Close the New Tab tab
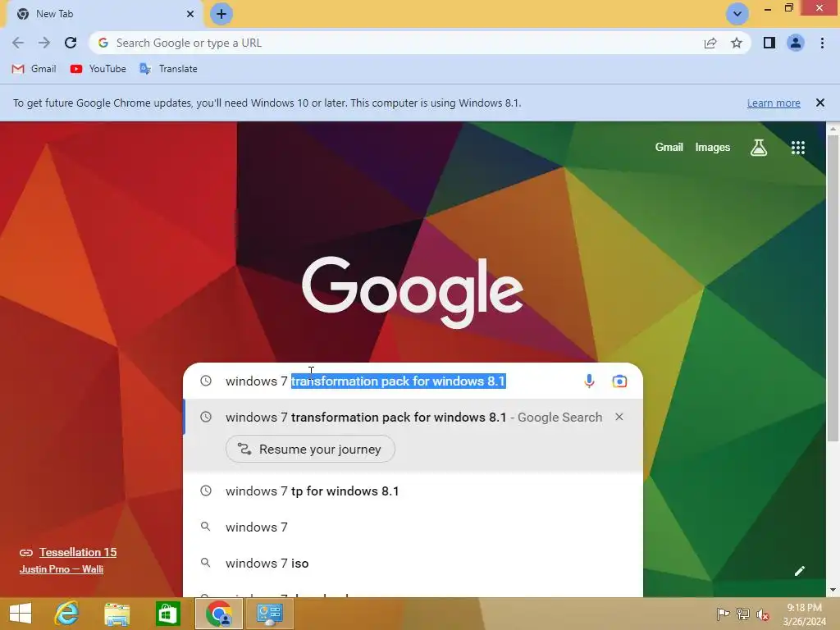This screenshot has height=630, width=840. pos(190,14)
